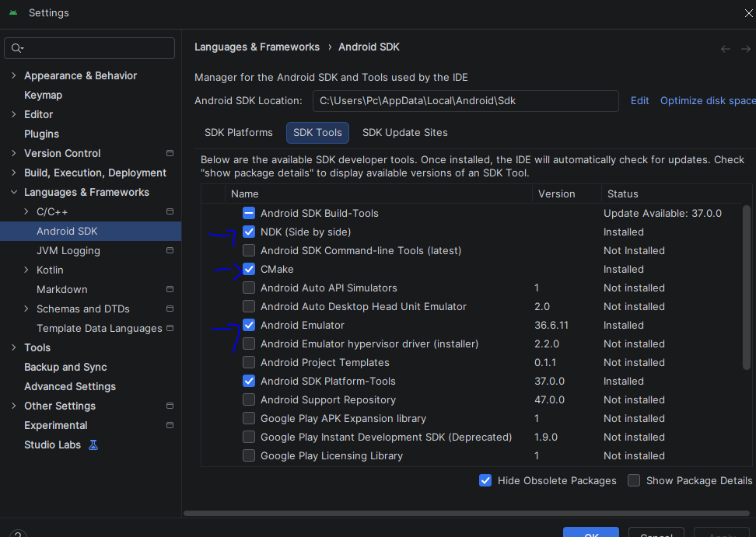
Task: Expand Other Settings section
Action: (x=13, y=406)
